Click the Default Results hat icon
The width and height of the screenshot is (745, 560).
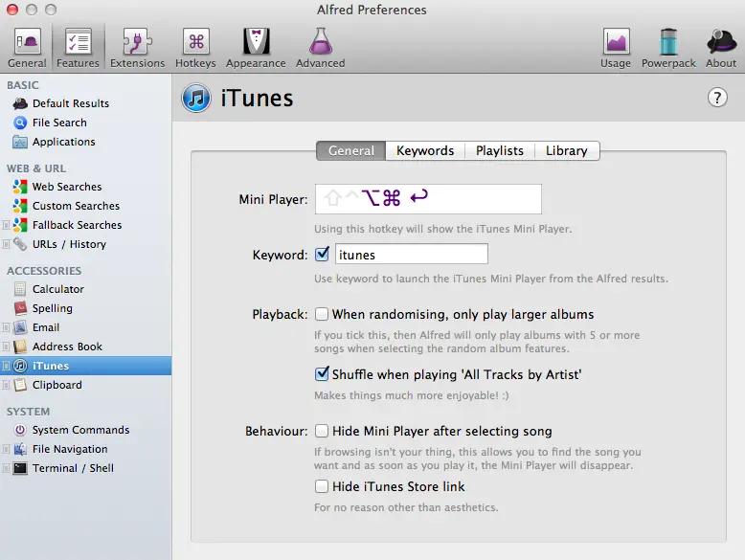[20, 103]
